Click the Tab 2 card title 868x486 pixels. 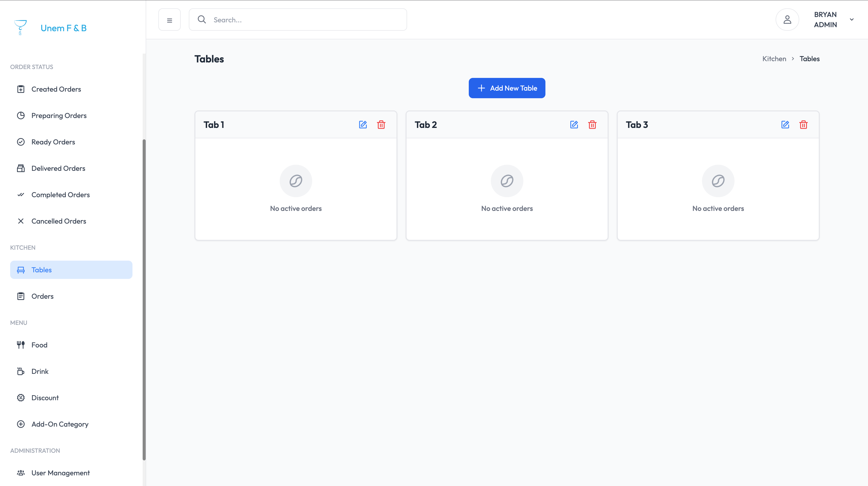click(426, 125)
